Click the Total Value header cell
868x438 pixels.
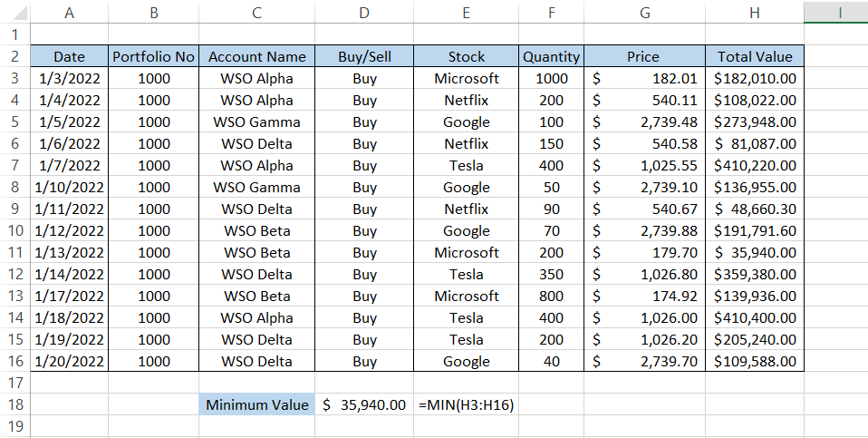[755, 56]
